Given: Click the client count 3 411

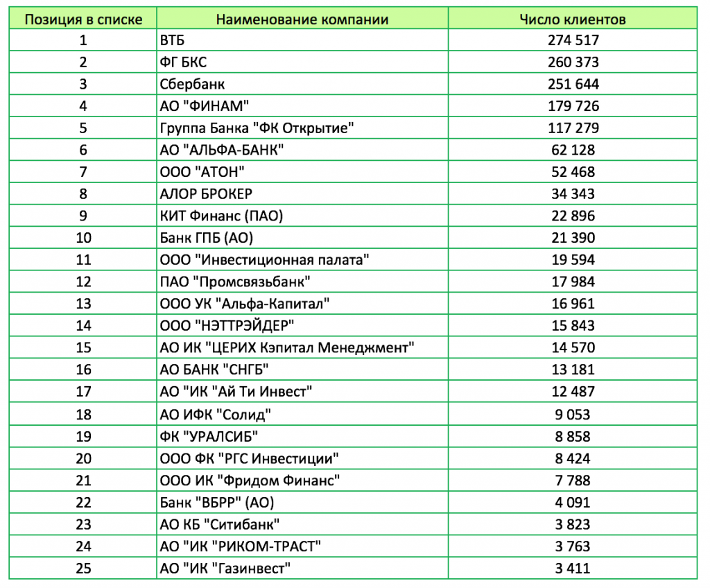Looking at the screenshot, I should tap(573, 568).
